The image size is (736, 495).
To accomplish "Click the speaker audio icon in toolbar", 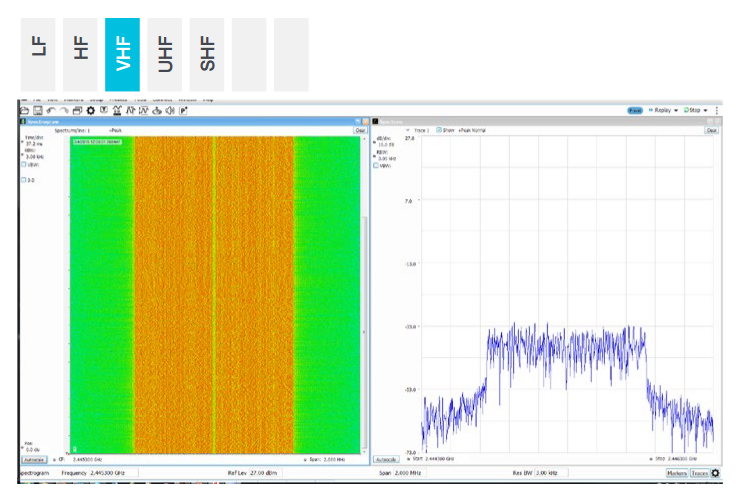I will (170, 110).
